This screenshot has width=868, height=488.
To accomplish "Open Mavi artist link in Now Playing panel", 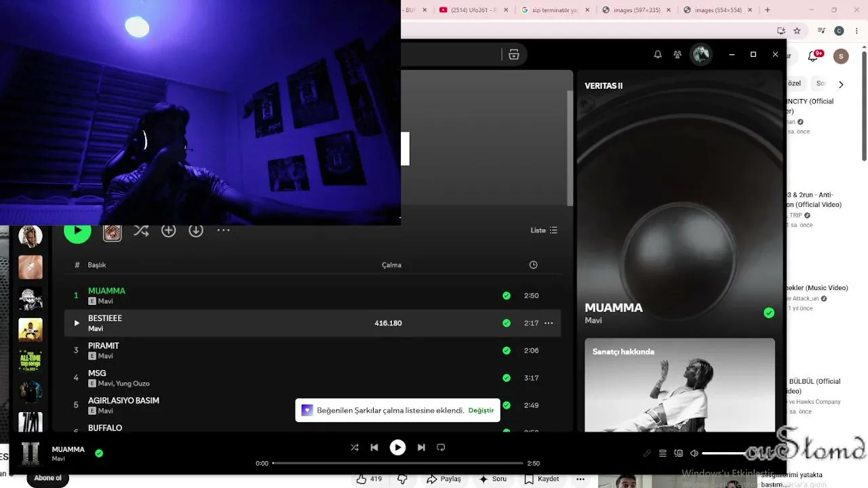I will pos(593,321).
